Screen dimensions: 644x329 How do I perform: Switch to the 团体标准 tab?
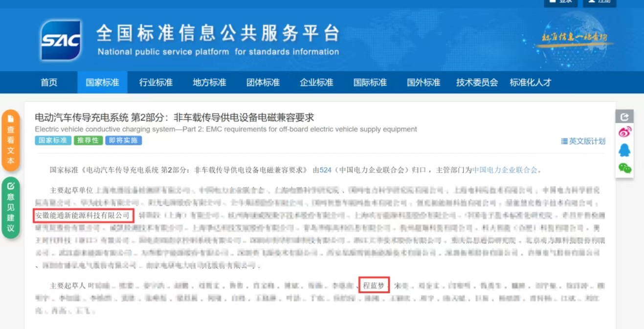[x=263, y=82]
